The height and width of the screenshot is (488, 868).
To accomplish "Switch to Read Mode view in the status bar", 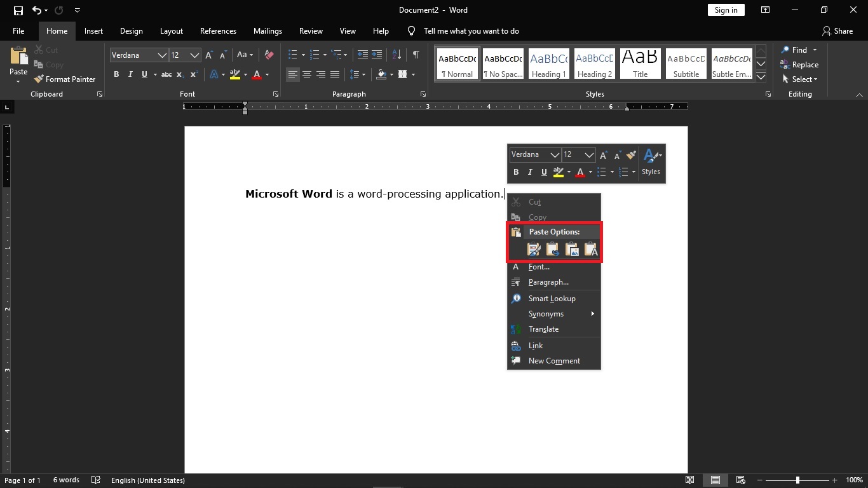I will click(690, 480).
